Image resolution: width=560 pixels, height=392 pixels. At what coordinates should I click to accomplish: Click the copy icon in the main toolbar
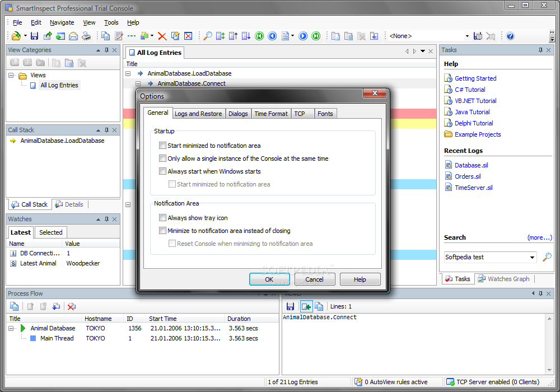point(105,36)
